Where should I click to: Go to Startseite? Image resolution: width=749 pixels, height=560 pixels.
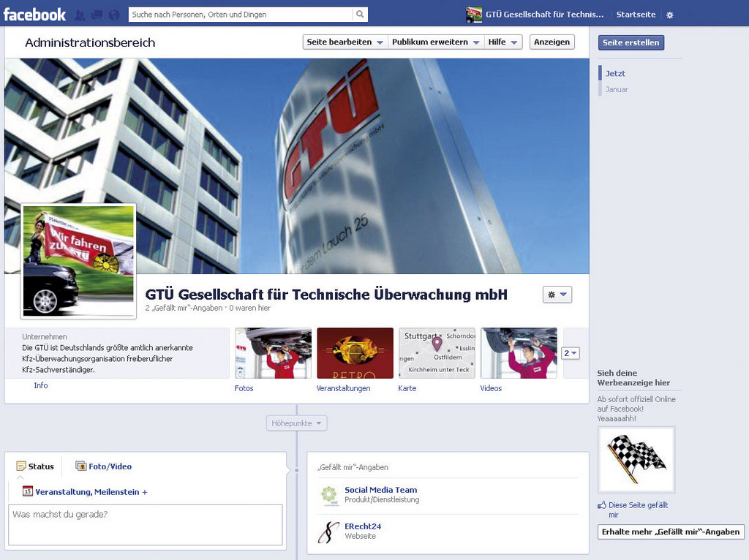(x=636, y=15)
